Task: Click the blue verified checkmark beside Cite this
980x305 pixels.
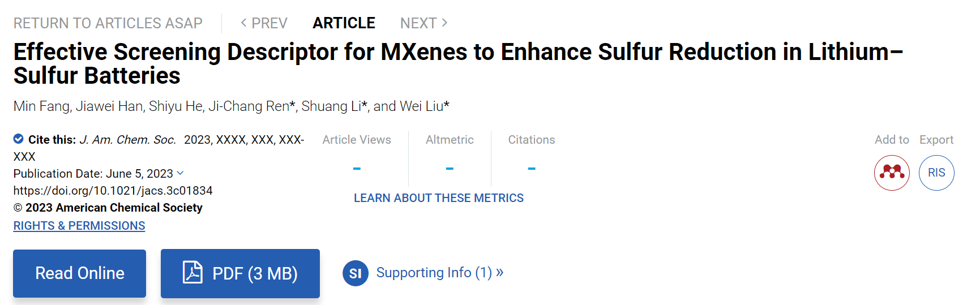Action: pyautogui.click(x=19, y=139)
